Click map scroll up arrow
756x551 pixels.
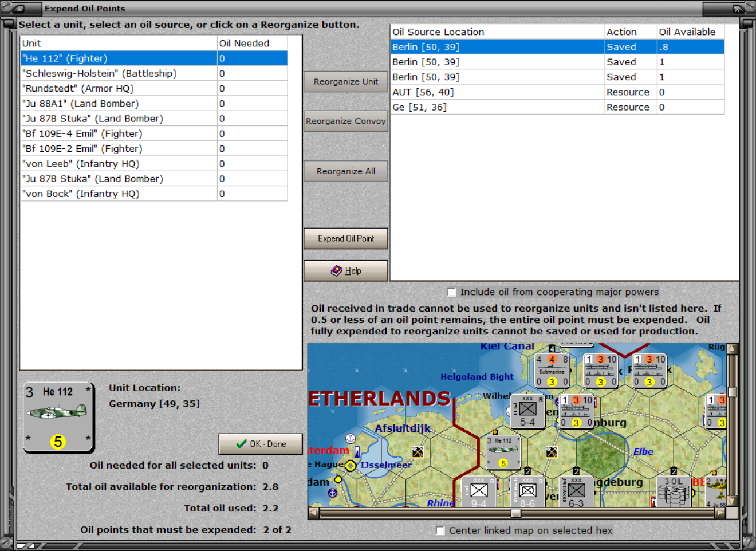[731, 348]
